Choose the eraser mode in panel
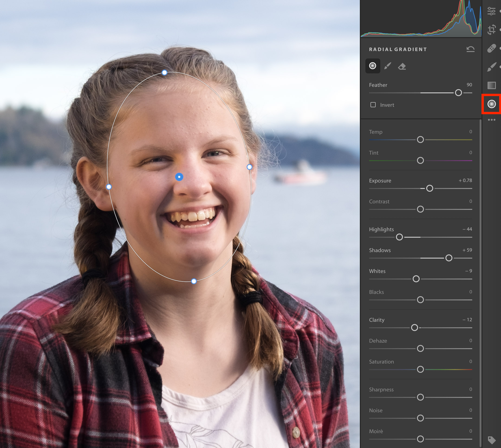 point(402,66)
